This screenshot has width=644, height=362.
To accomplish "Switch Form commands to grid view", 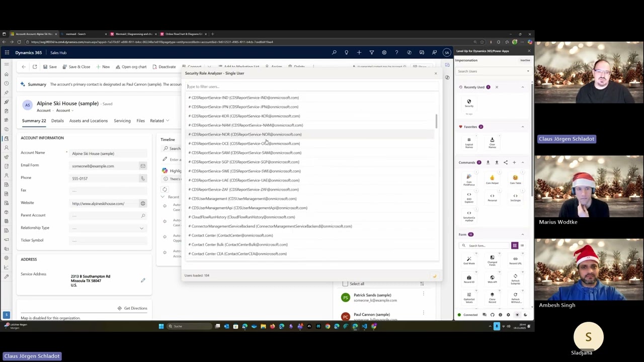I will (515, 245).
